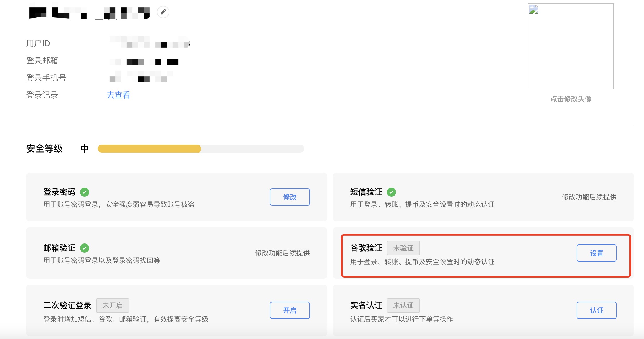The image size is (644, 339).
Task: Open login records via 去查看 link
Action: [118, 95]
